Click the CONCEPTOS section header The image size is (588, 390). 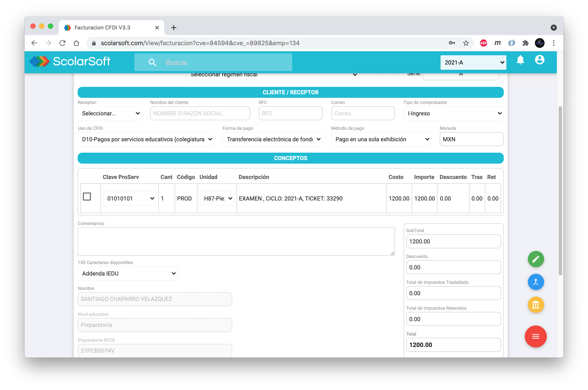point(290,158)
